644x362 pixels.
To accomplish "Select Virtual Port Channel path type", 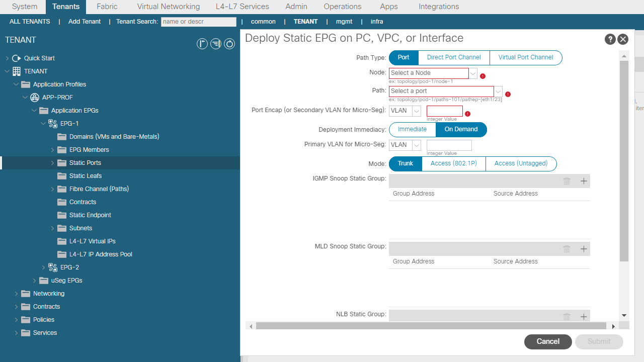I will 526,58.
